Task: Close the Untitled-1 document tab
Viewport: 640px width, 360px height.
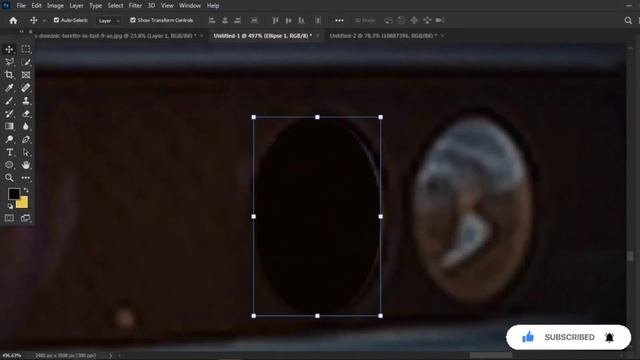Action: click(x=318, y=36)
